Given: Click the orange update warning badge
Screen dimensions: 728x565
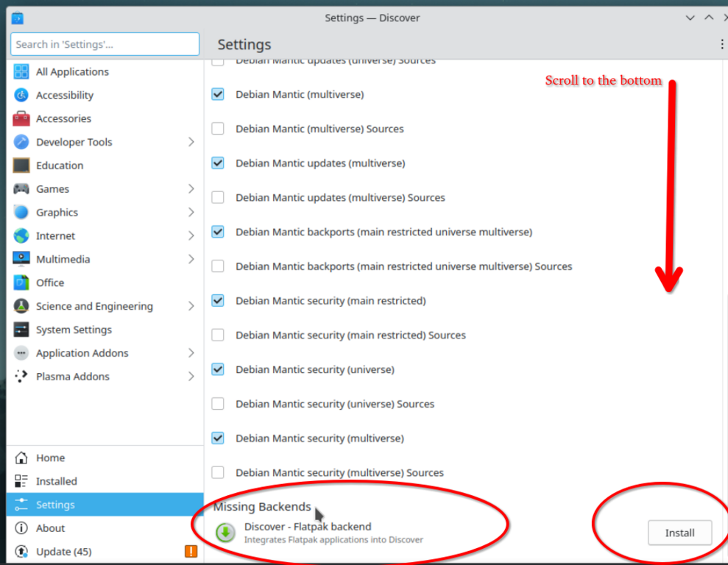Looking at the screenshot, I should point(191,551).
